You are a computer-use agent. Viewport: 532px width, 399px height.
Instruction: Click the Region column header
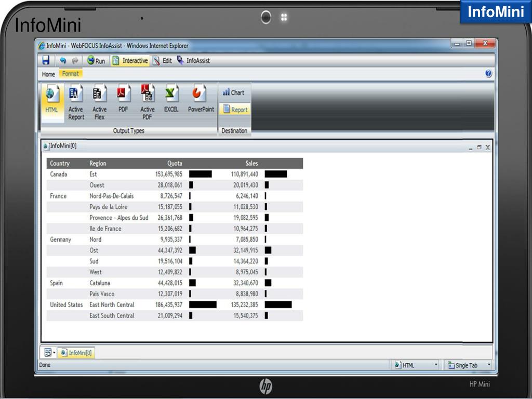(x=98, y=163)
